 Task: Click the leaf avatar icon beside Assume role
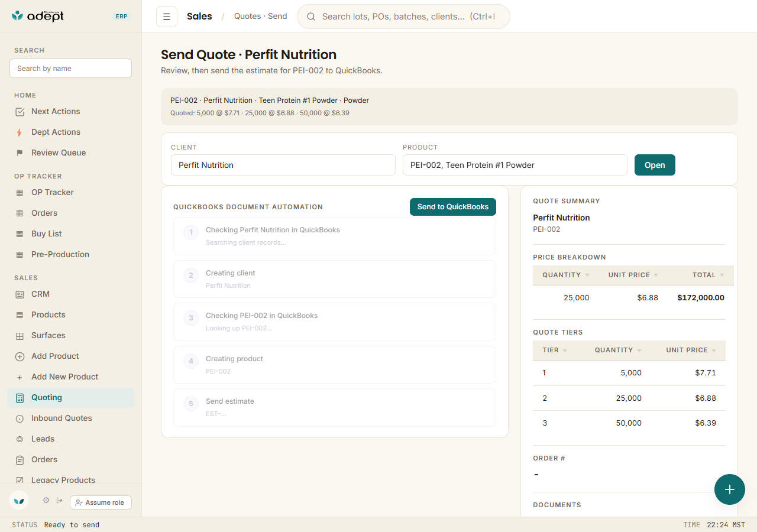[19, 501]
